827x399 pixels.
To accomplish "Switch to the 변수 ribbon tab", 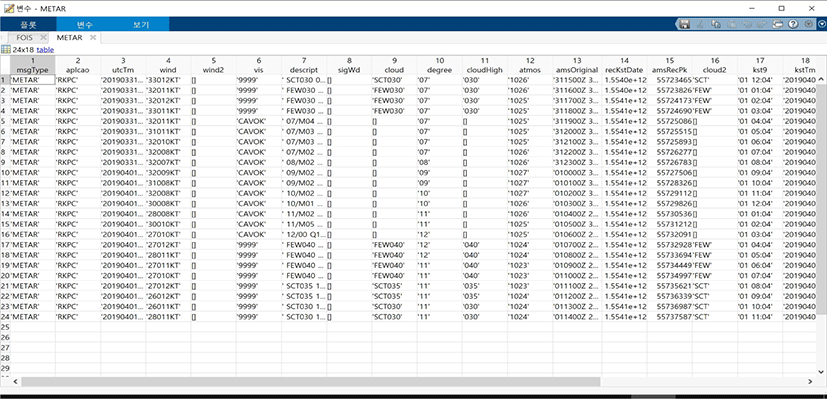I will coord(84,24).
